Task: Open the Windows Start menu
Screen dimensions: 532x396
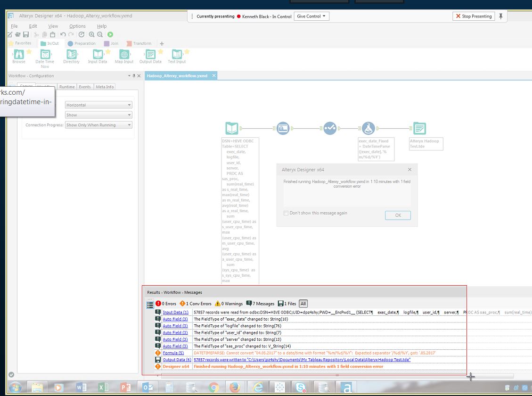Action: (x=15, y=387)
